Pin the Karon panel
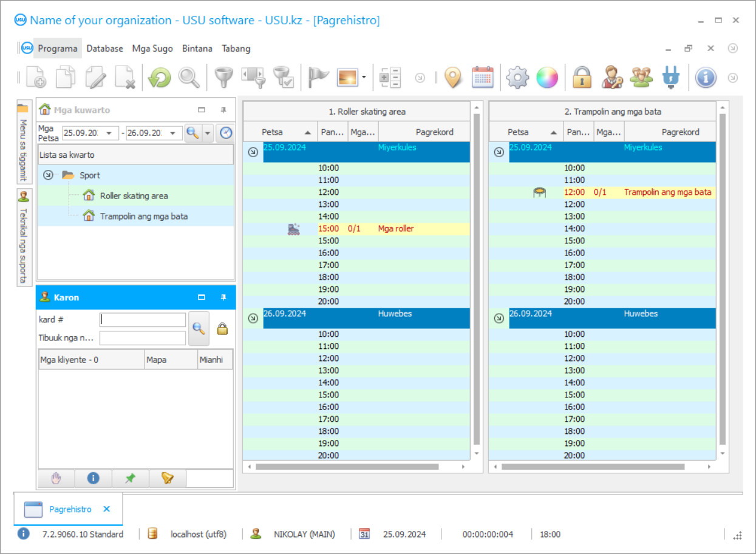Viewport: 756px width, 554px height. click(223, 297)
